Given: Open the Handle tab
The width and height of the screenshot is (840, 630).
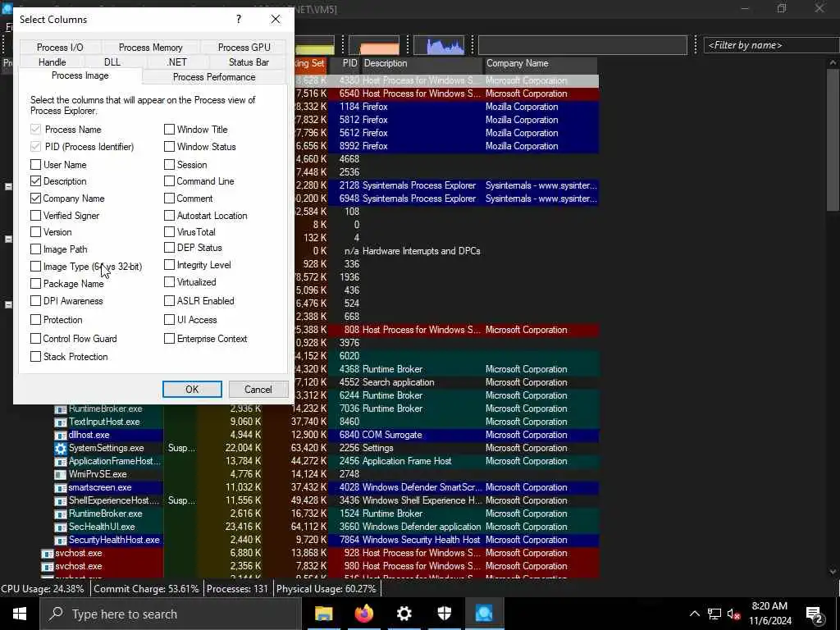Looking at the screenshot, I should point(52,62).
